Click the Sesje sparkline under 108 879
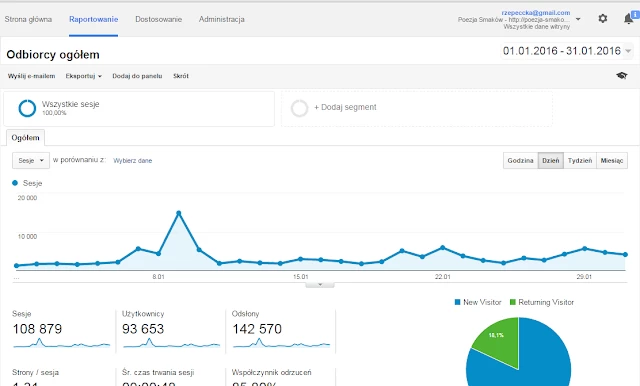This screenshot has height=386, width=640. click(61, 343)
